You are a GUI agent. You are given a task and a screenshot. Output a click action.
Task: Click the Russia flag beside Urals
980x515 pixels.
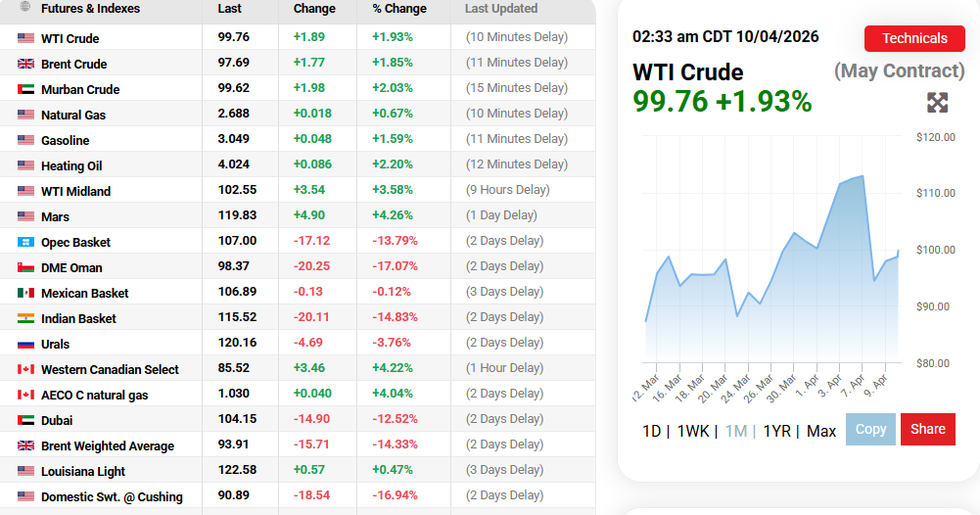pos(25,344)
